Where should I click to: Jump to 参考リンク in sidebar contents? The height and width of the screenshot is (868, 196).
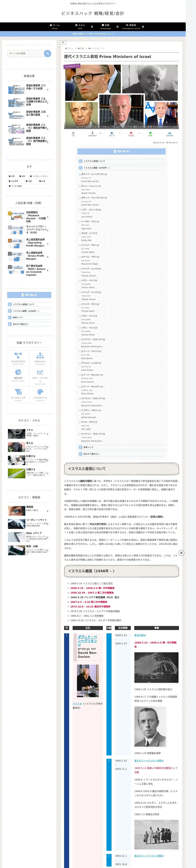point(18,317)
